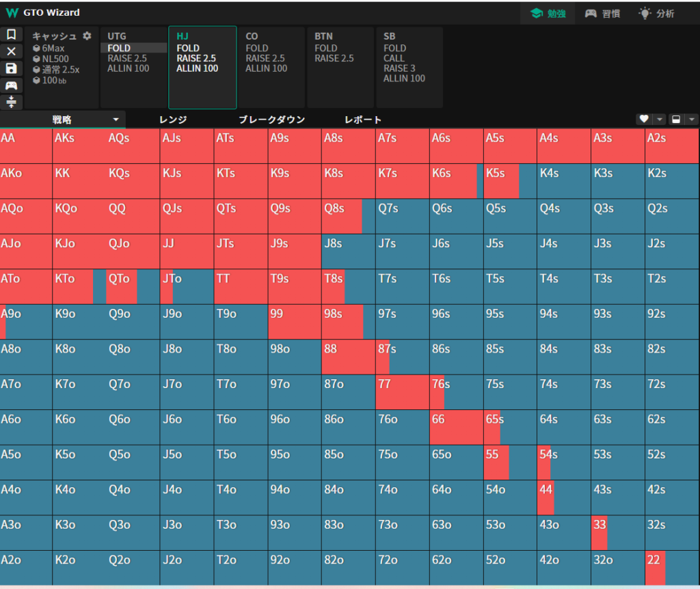Open settings gear next to キャッシュ
This screenshot has width=700, height=589.
point(87,36)
